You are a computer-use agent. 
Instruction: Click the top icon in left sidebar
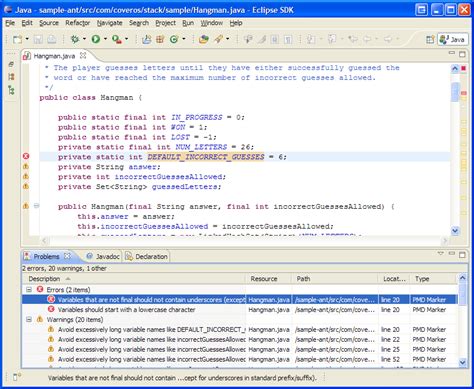coord(11,64)
